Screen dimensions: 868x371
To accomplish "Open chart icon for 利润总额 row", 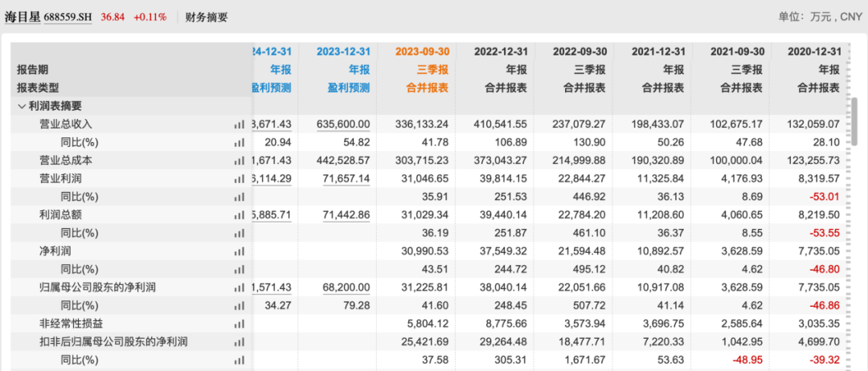I will point(240,215).
